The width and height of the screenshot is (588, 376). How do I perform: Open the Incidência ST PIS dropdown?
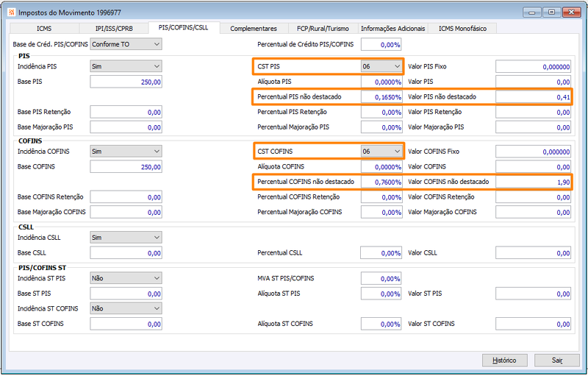tap(126, 278)
